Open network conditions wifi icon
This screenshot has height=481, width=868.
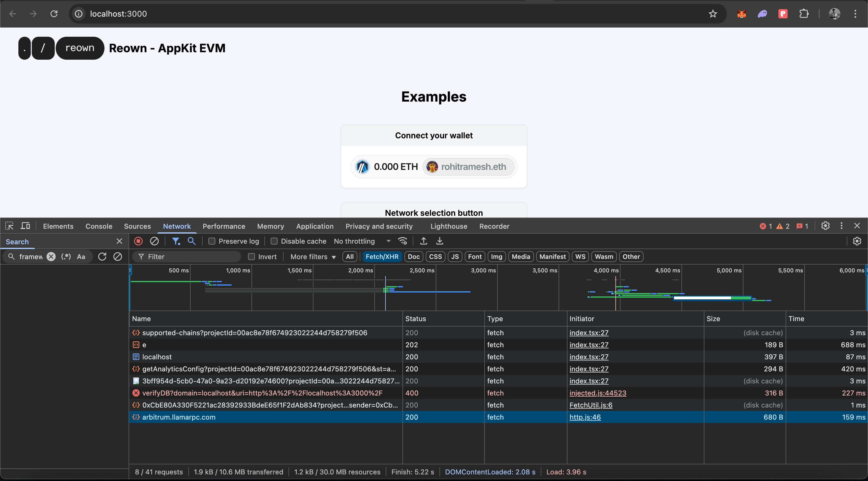click(403, 241)
